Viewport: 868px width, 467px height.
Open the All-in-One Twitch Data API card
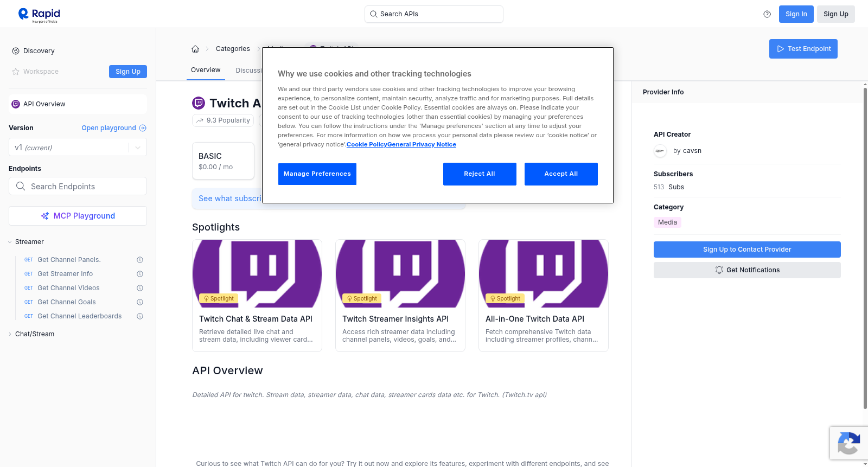pyautogui.click(x=544, y=296)
